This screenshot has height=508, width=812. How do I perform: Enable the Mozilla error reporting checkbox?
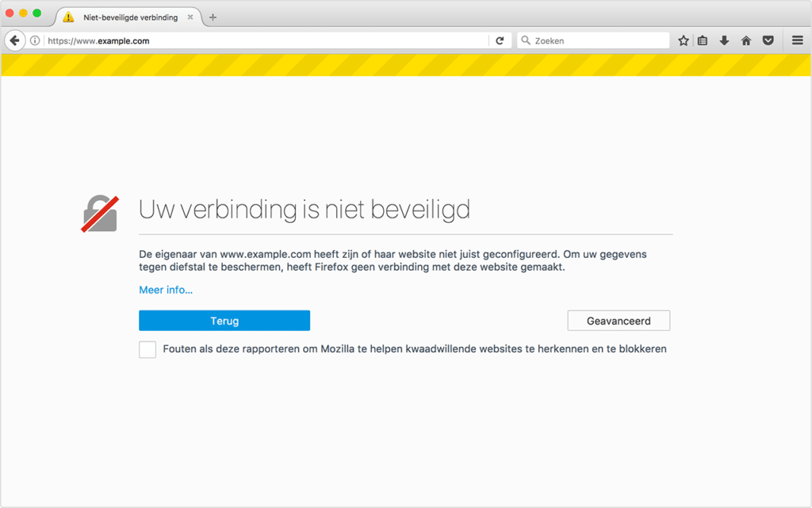coord(147,348)
